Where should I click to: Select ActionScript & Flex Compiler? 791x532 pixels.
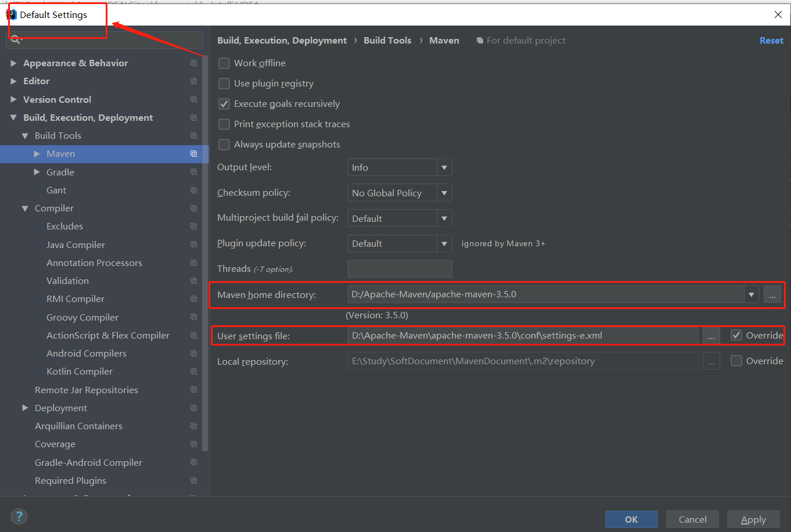108,335
